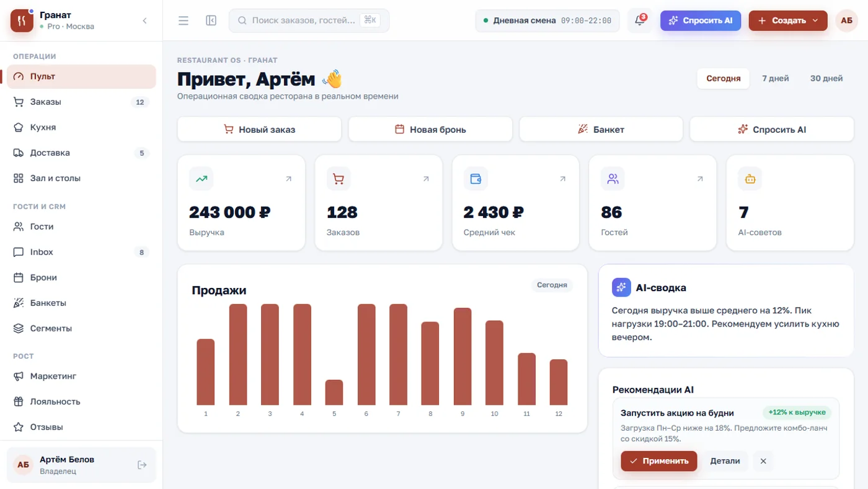Open notifications bell icon

tap(640, 20)
